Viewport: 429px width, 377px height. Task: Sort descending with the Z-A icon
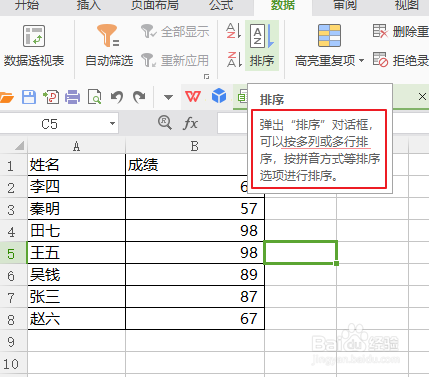point(234,59)
